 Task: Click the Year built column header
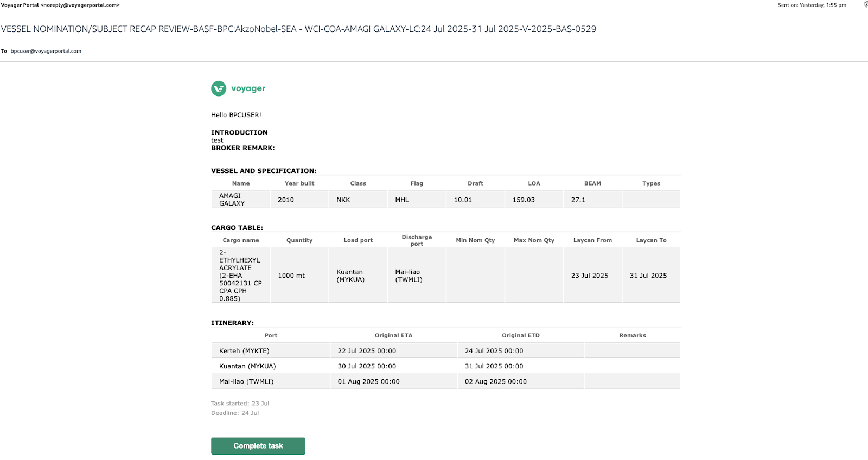(x=299, y=183)
